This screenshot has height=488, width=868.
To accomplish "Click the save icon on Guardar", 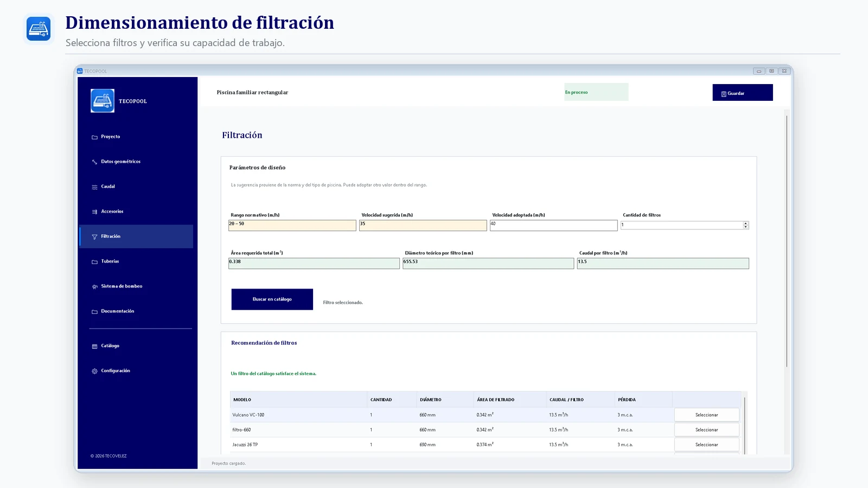I will [724, 94].
